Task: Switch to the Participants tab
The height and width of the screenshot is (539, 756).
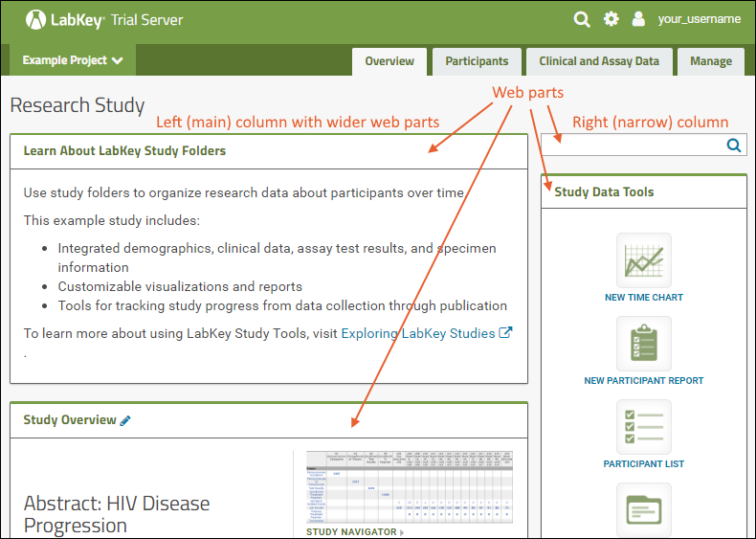Action: (x=477, y=62)
